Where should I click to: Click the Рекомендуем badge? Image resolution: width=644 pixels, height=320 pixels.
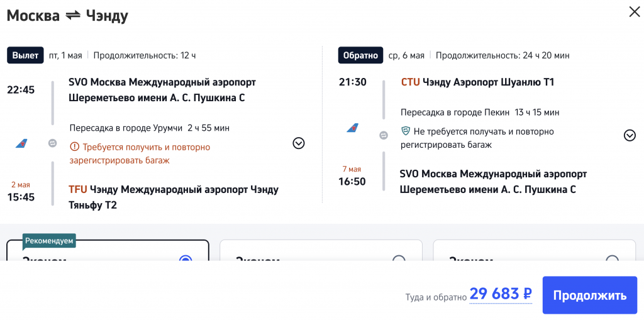(49, 241)
